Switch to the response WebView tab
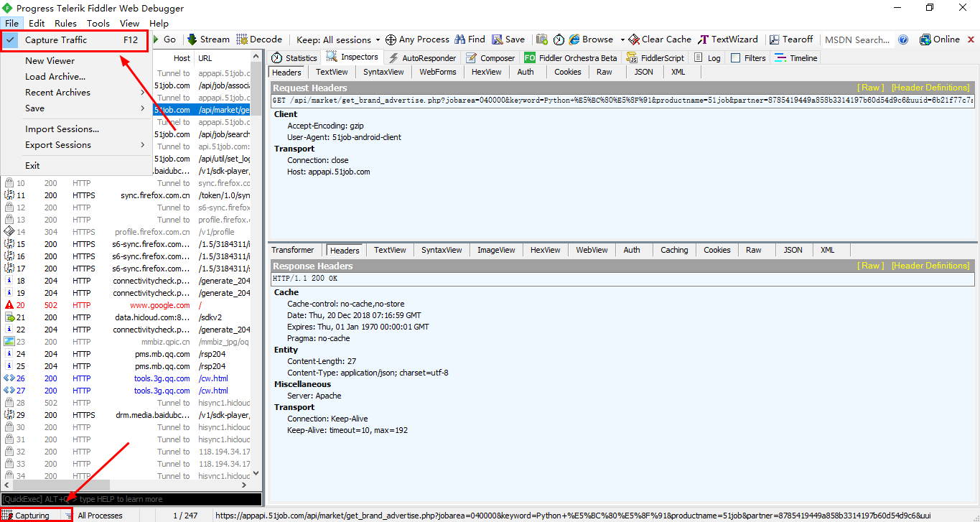Screen dimensions: 980x522 pos(592,250)
